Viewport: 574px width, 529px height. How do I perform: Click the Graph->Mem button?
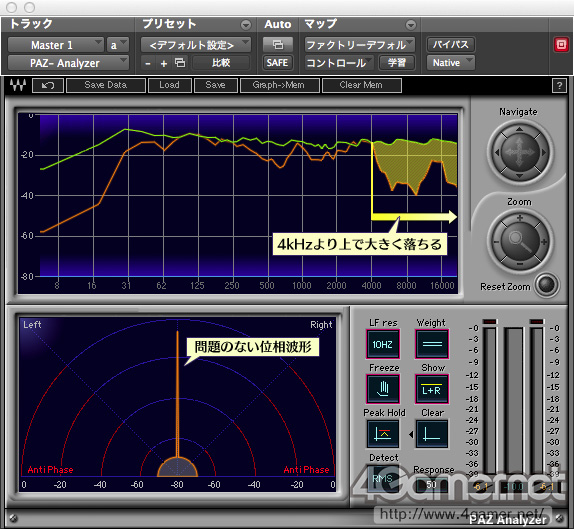279,85
